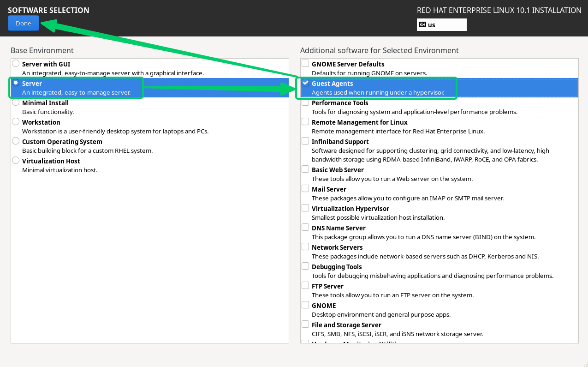Image resolution: width=588 pixels, height=367 pixels.
Task: Tick Remote Management for Linux checkbox
Action: click(x=305, y=121)
